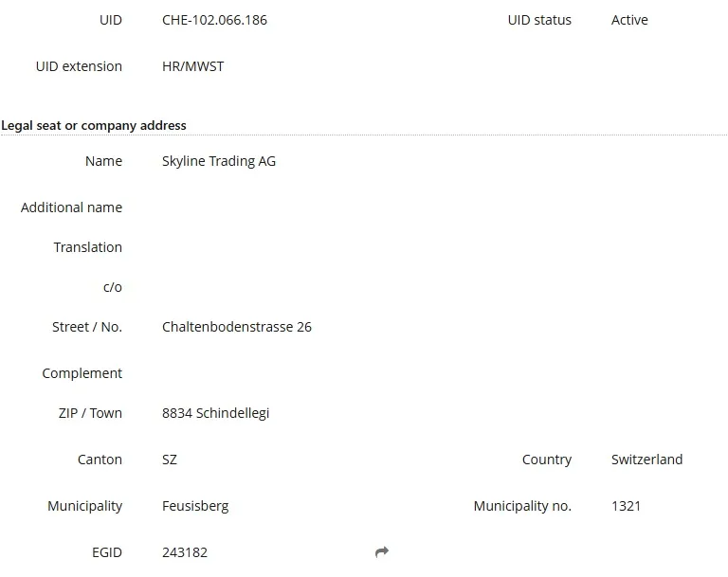Click the share arrow icon beside EGID
The width and height of the screenshot is (728, 577).
(x=382, y=552)
